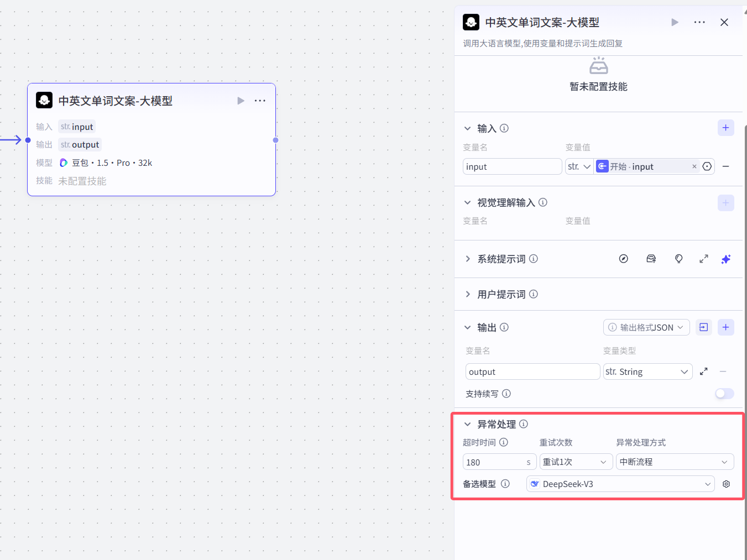The width and height of the screenshot is (747, 560).
Task: Expand the output variable description with arrows icon
Action: click(704, 371)
